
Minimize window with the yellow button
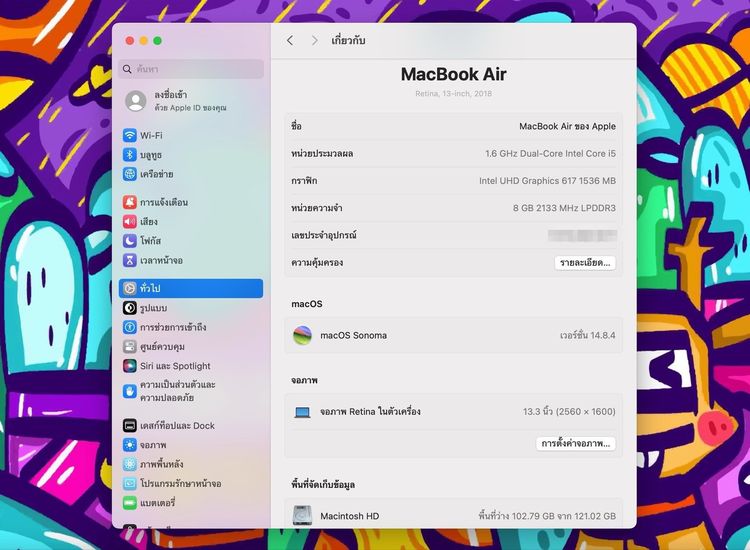coord(143,41)
